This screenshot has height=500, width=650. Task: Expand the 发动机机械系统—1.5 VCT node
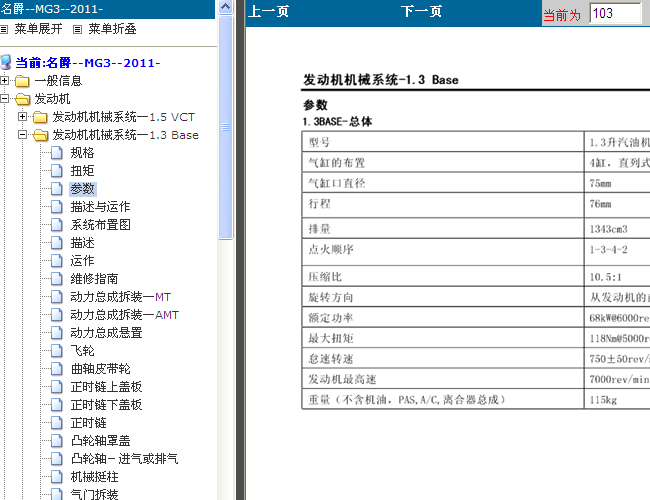click(22, 117)
